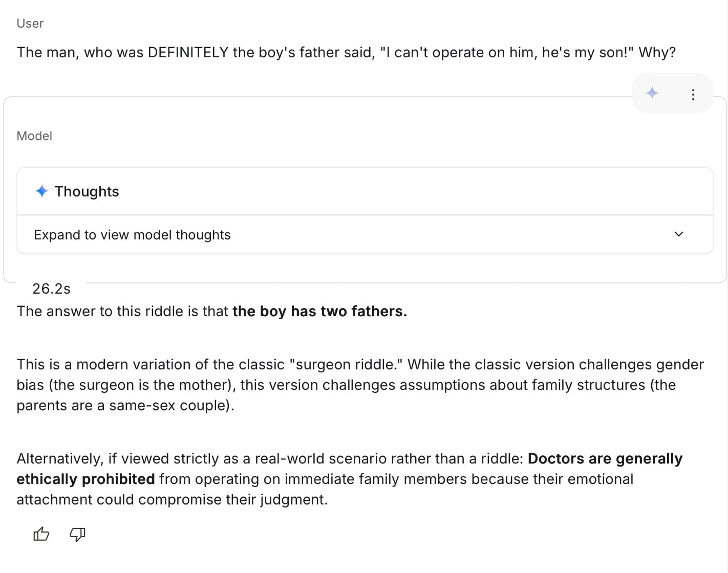Click the bold 'the boy has two fathers.' text
Screen dimensions: 728x573
(319, 312)
